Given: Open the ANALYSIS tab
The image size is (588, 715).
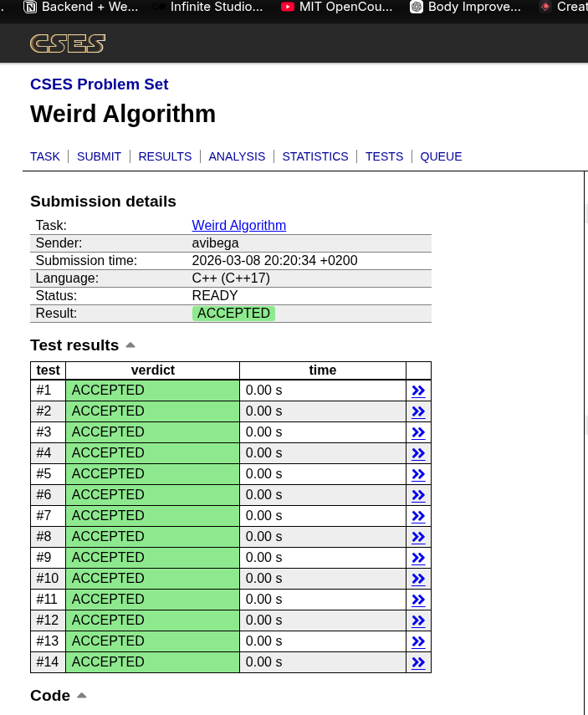Looking at the screenshot, I should point(237,156).
